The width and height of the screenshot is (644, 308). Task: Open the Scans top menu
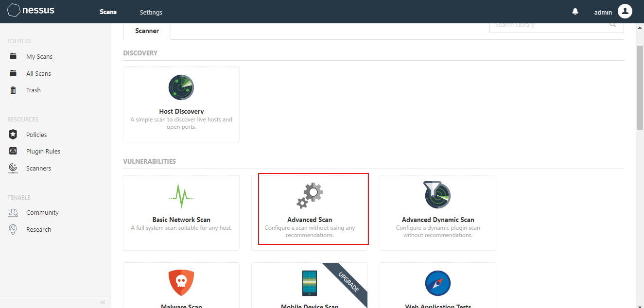pyautogui.click(x=108, y=12)
